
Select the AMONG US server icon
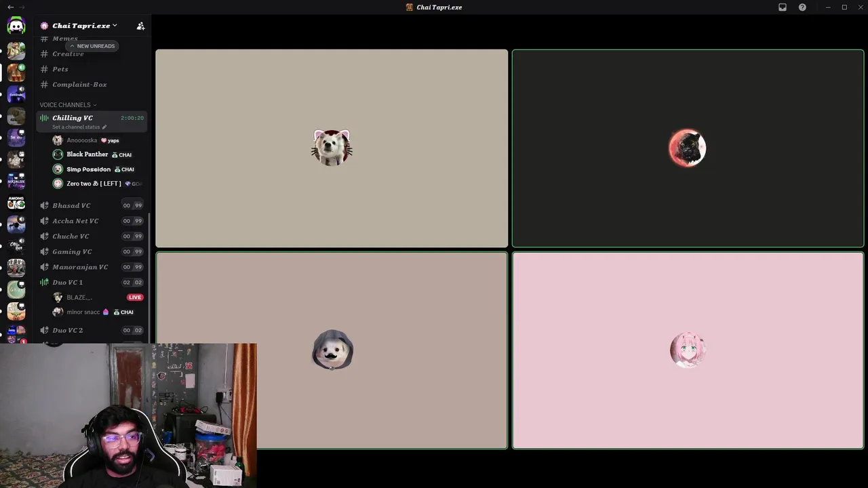(16, 203)
